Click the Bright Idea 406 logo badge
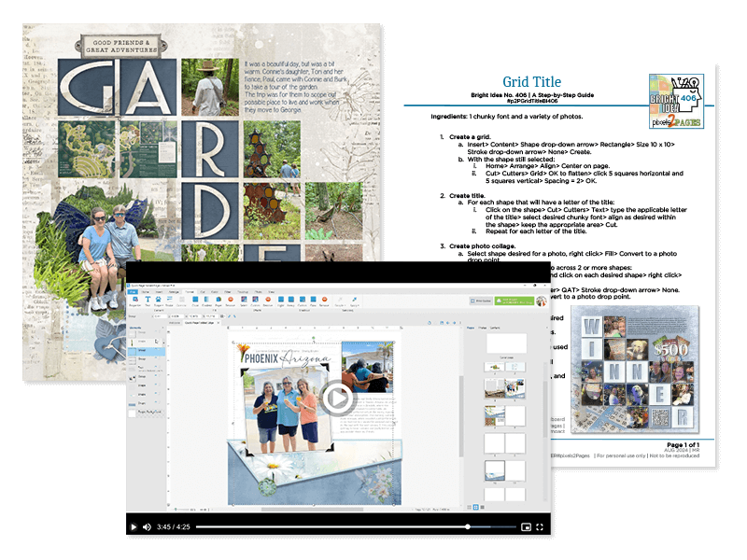Screen dimensions: 747x560 pos(676,101)
